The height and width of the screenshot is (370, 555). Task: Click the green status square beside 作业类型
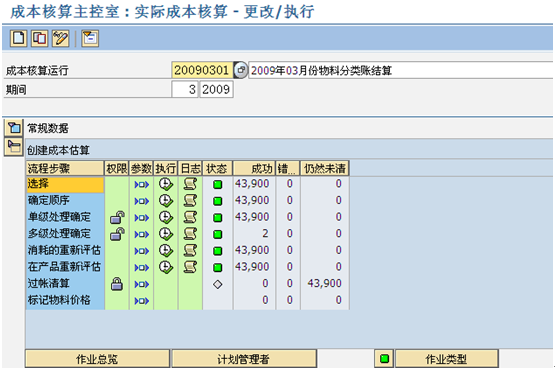point(384,359)
